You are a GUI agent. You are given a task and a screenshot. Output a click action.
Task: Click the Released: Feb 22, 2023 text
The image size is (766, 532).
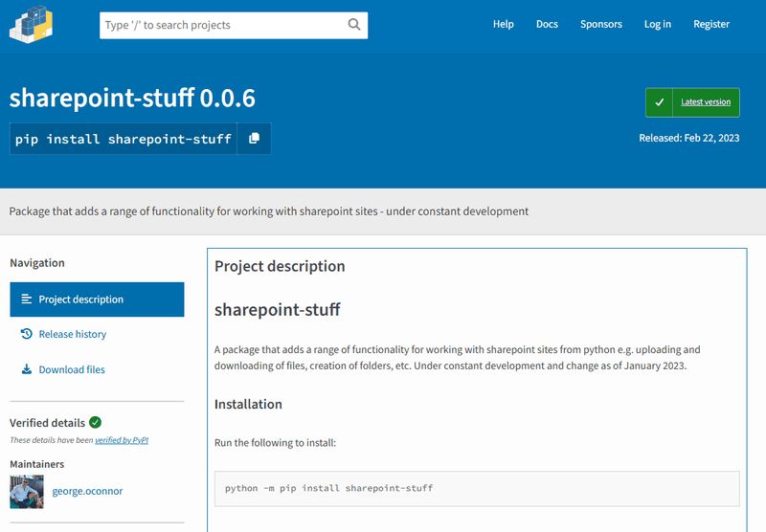(688, 138)
